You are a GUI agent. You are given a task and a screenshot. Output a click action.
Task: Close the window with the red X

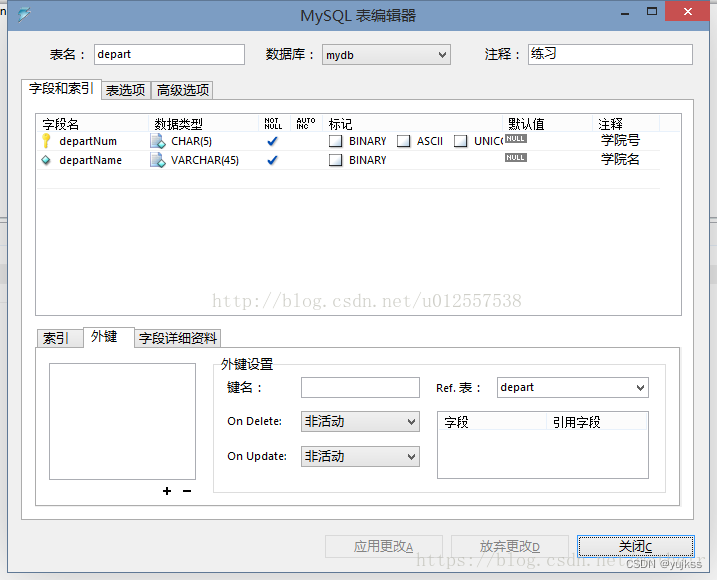(x=688, y=11)
